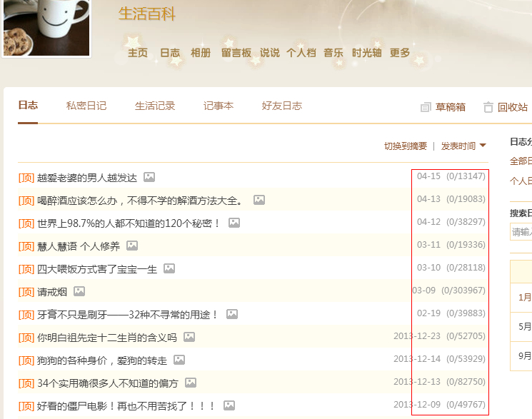Open 留言板 in navigation
532x419 pixels.
(x=236, y=53)
